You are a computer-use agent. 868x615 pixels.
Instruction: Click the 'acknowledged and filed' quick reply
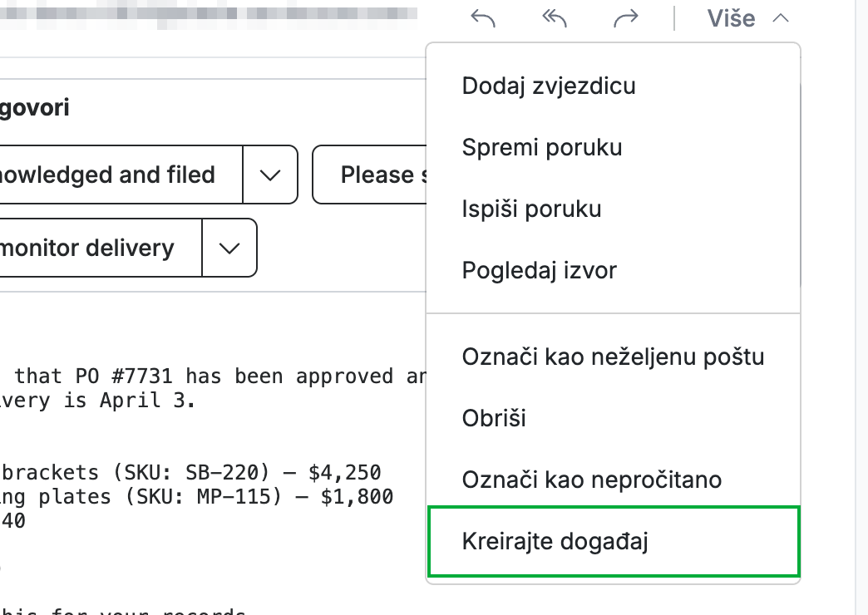[x=120, y=175]
